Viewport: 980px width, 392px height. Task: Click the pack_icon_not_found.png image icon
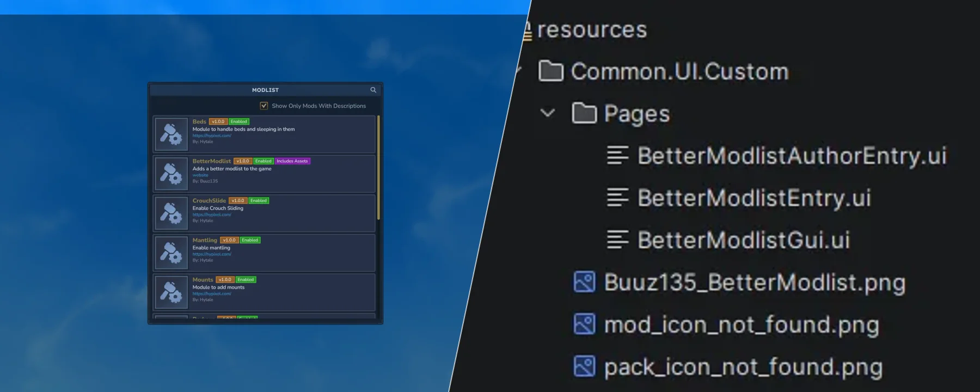pyautogui.click(x=584, y=366)
